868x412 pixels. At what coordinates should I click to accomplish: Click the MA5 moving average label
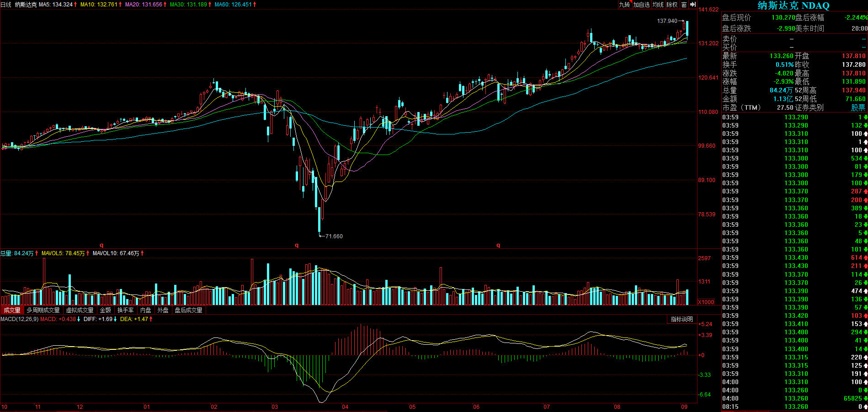[56, 5]
